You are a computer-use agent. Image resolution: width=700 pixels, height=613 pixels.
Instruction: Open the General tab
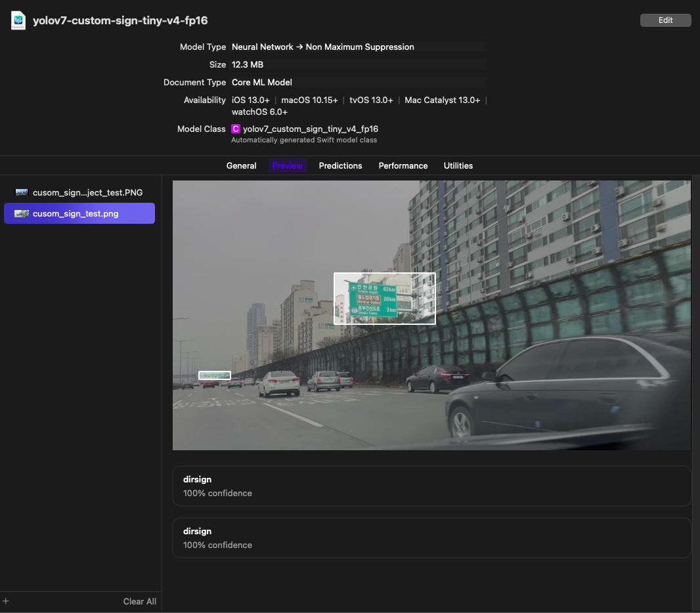(x=241, y=165)
